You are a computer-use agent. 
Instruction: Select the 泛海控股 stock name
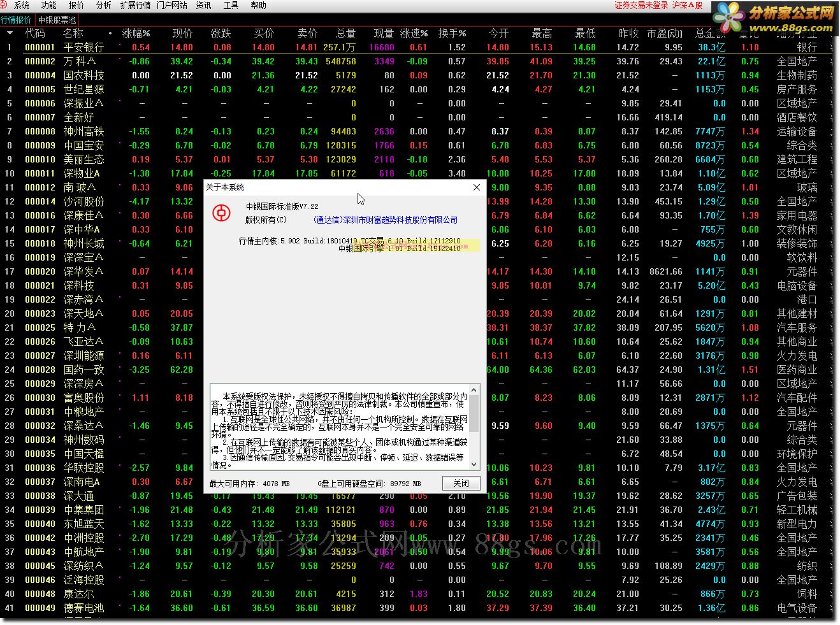[83, 580]
